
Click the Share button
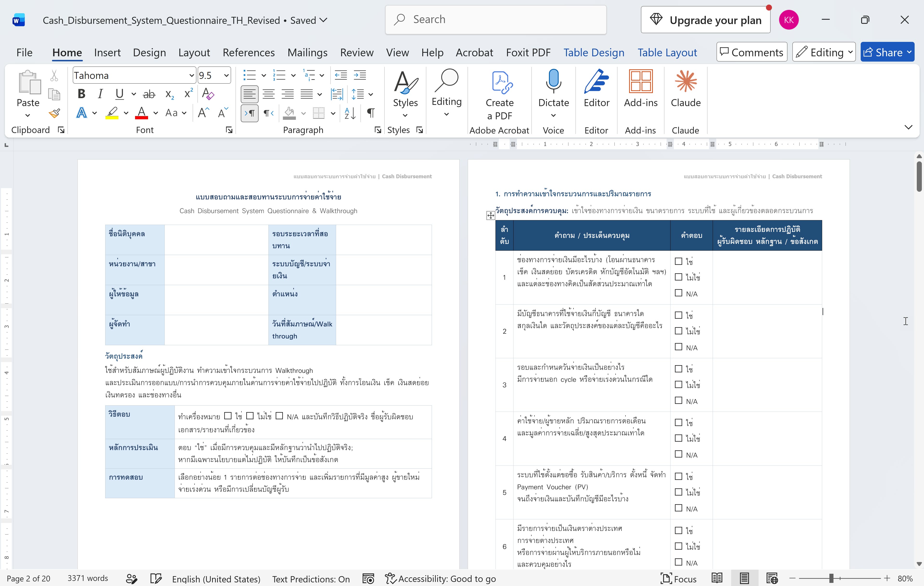(887, 52)
